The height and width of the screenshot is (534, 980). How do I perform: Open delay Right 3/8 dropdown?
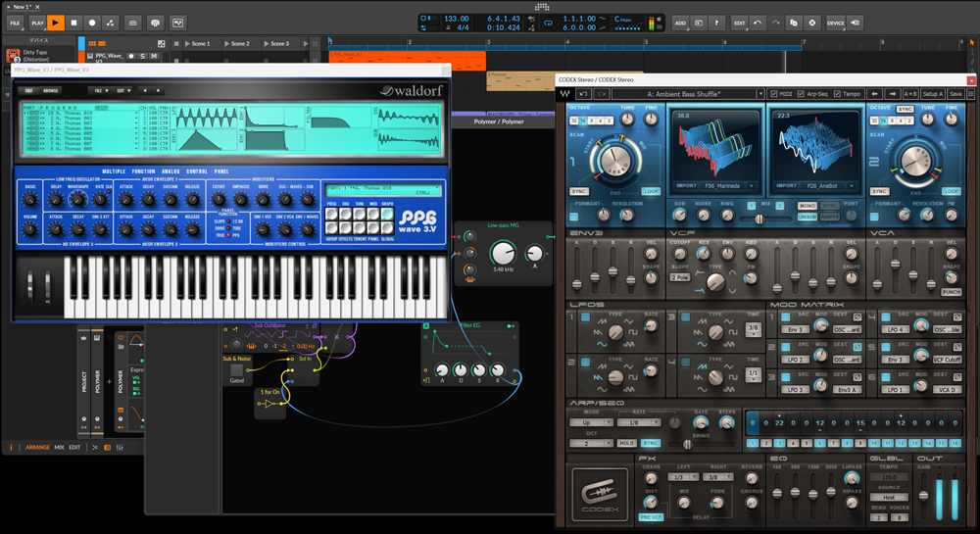pyautogui.click(x=717, y=477)
